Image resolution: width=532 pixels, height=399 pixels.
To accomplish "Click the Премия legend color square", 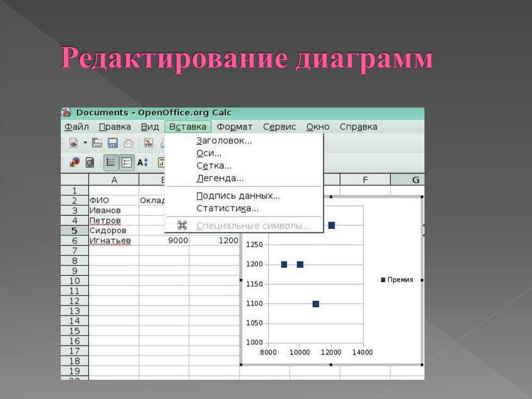I will [383, 280].
